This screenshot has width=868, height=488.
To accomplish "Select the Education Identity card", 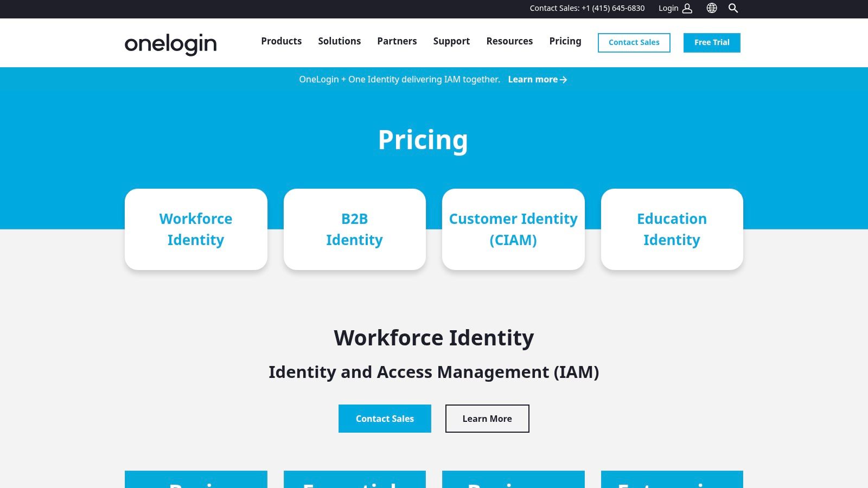I will tap(672, 229).
